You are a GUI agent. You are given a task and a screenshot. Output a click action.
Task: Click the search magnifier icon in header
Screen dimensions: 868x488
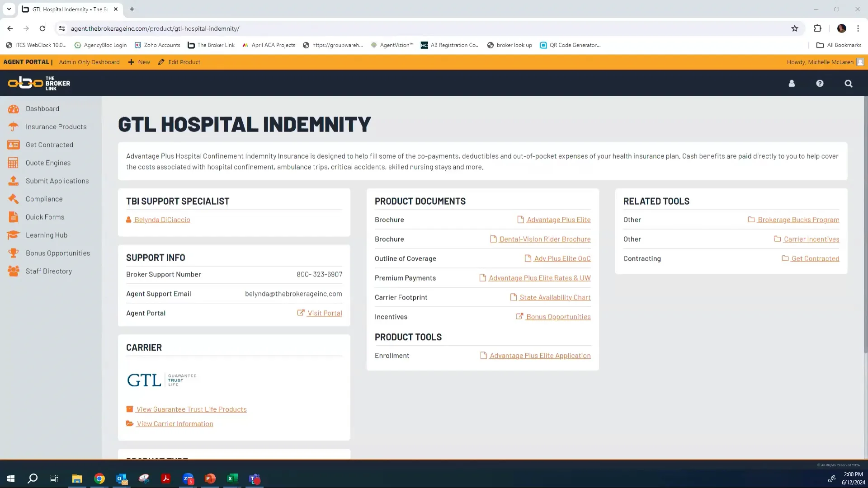tap(849, 84)
